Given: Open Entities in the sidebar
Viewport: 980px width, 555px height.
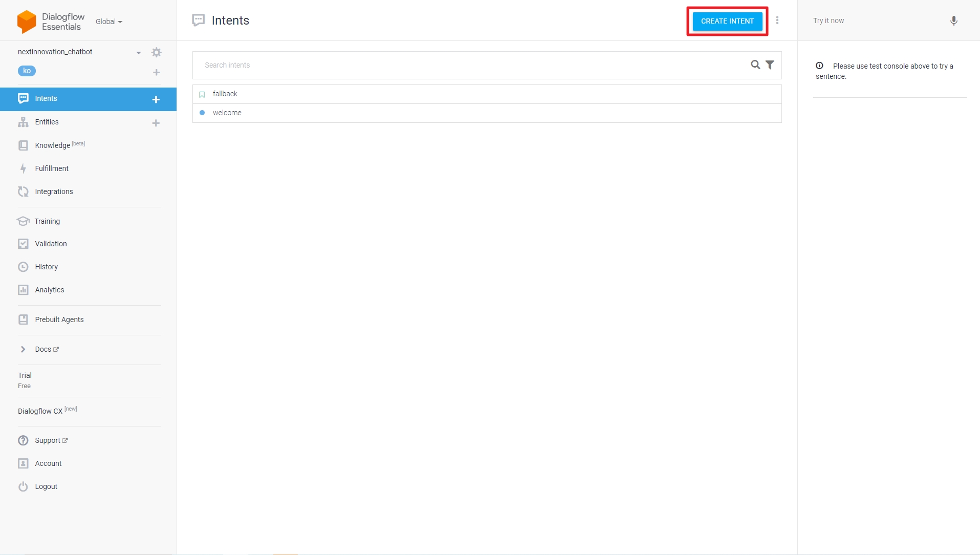Looking at the screenshot, I should pos(47,122).
